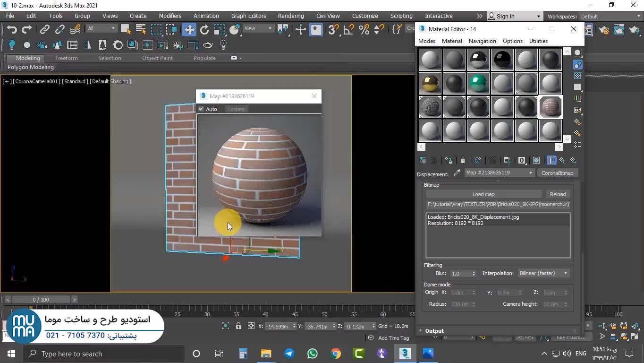Click Reset Map trash can icon
Viewport: 644px width, 363px height.
463,160
